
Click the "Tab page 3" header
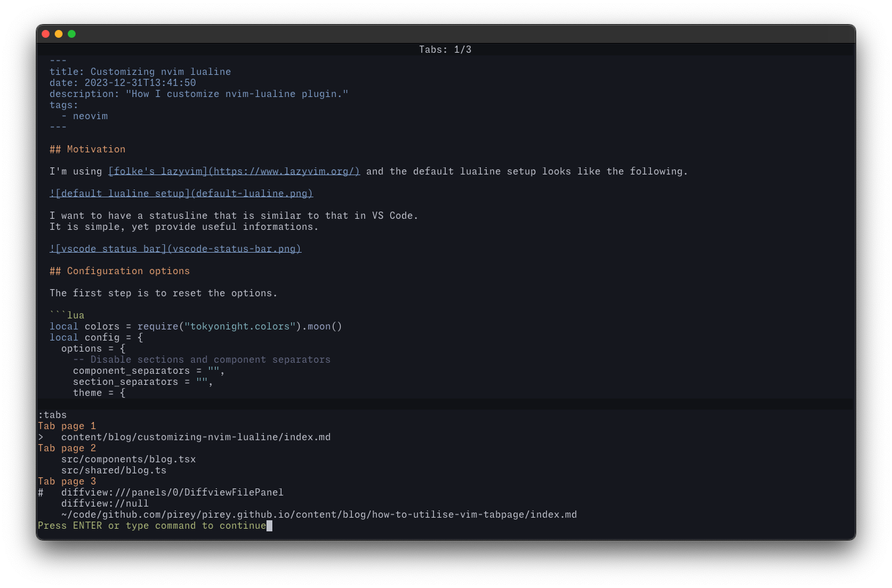(66, 481)
